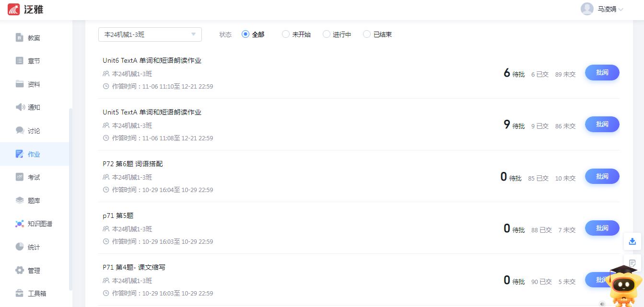Click the 通知 speaker icon
Screen dimensions: 644x307
point(20,107)
